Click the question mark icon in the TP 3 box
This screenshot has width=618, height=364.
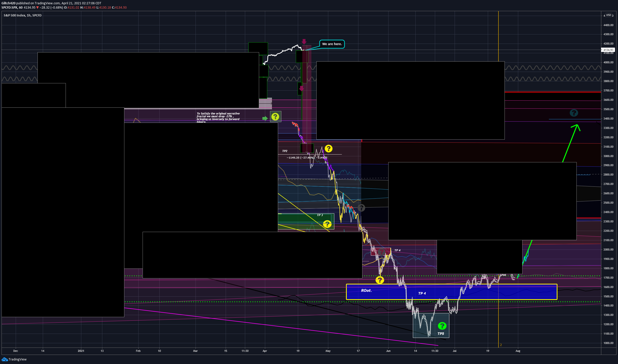click(327, 224)
